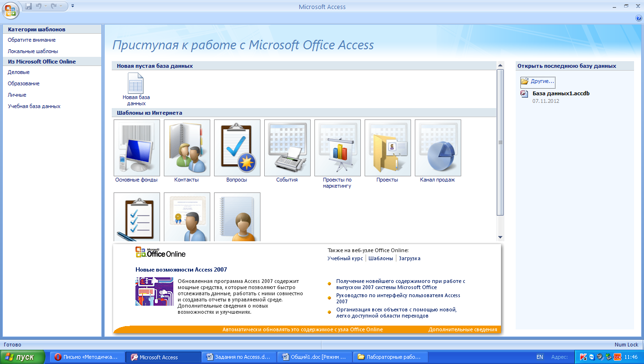
Task: Select the clipboard checklist with pen template
Action: click(x=137, y=217)
